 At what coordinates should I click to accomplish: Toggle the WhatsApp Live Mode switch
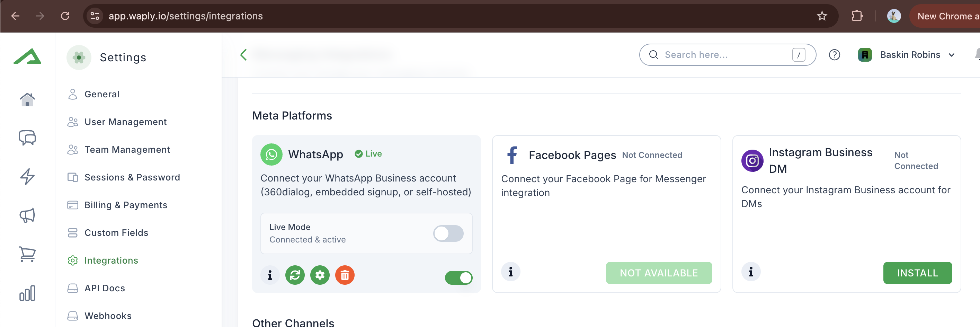click(448, 233)
